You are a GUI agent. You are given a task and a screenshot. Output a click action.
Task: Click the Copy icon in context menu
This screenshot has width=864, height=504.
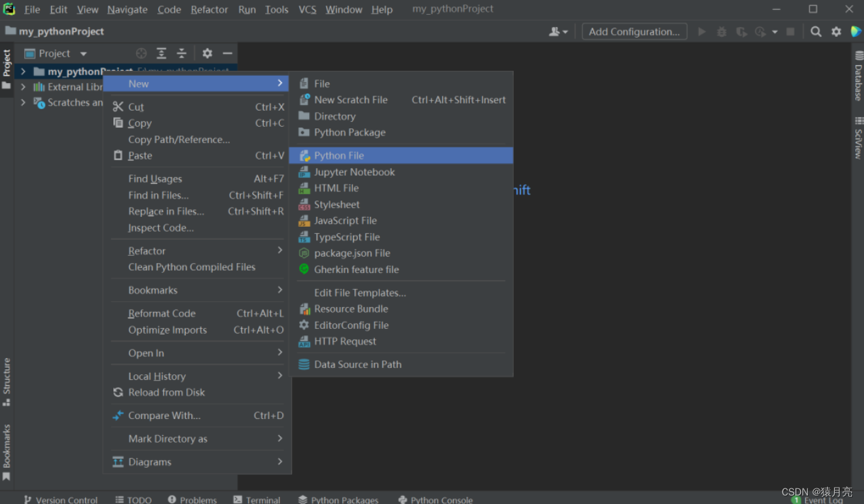(118, 123)
